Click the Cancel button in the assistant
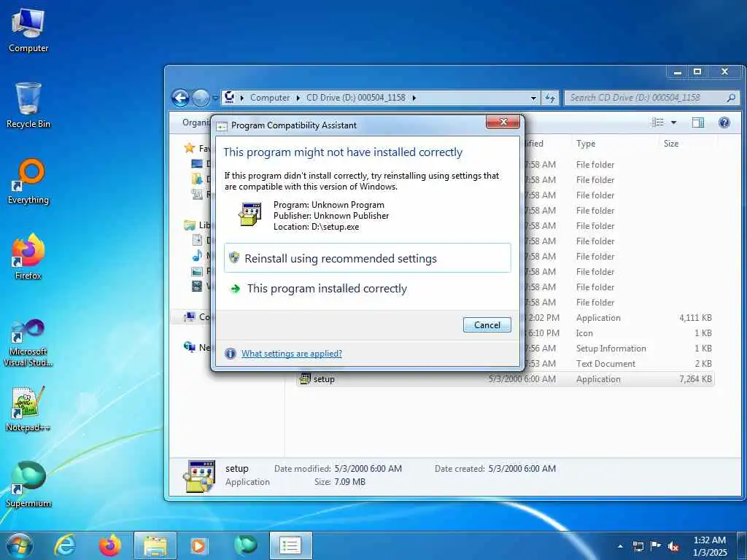 (x=487, y=324)
